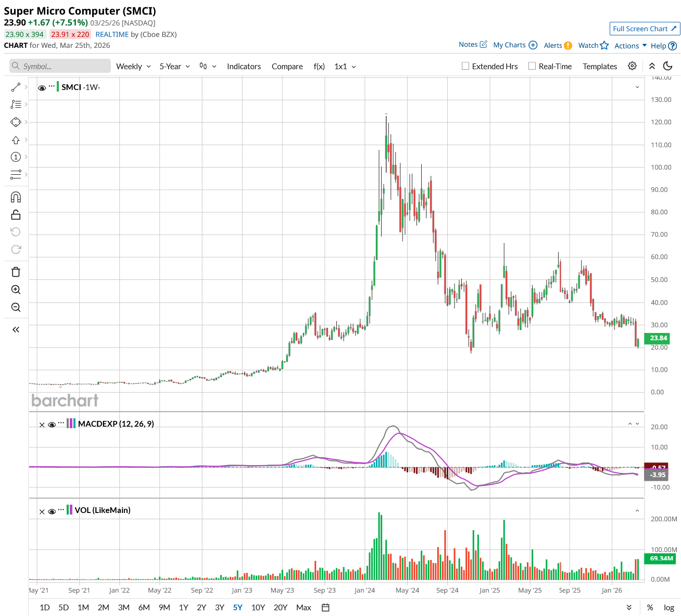Enable the Real-Time checkbox
The width and height of the screenshot is (681, 616).
coord(532,66)
